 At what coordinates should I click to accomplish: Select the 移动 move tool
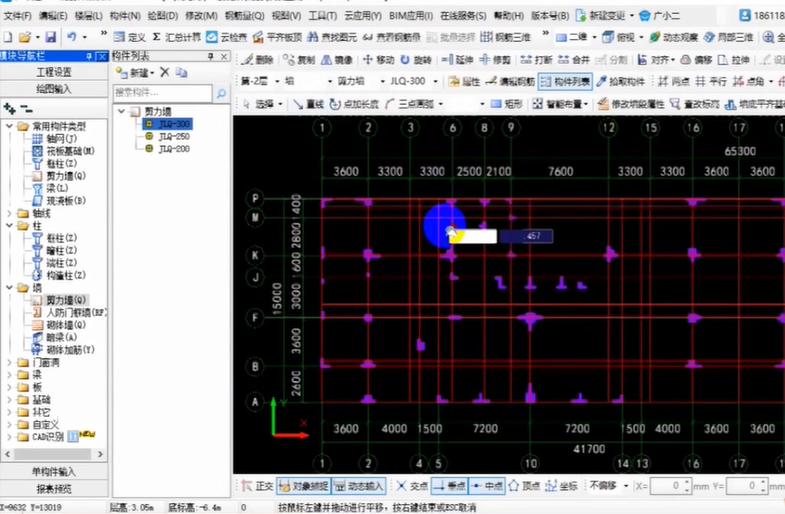tap(378, 60)
